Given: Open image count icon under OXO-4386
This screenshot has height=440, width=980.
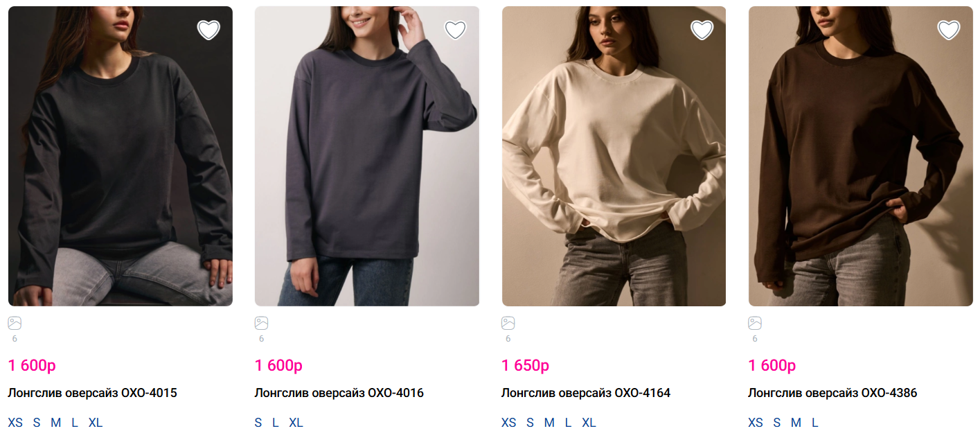Looking at the screenshot, I should point(755,323).
